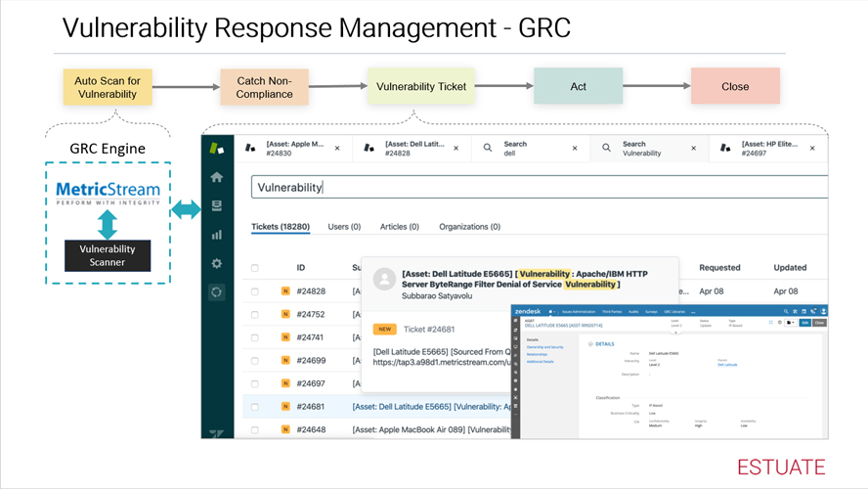The width and height of the screenshot is (868, 489).
Task: Click tools icon in small GRC window header
Action: [x=795, y=312]
